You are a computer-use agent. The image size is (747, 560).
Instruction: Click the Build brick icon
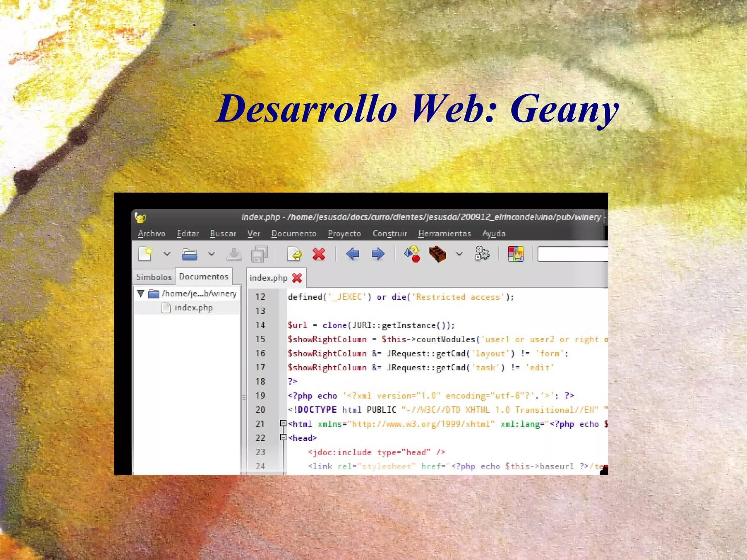pos(437,254)
